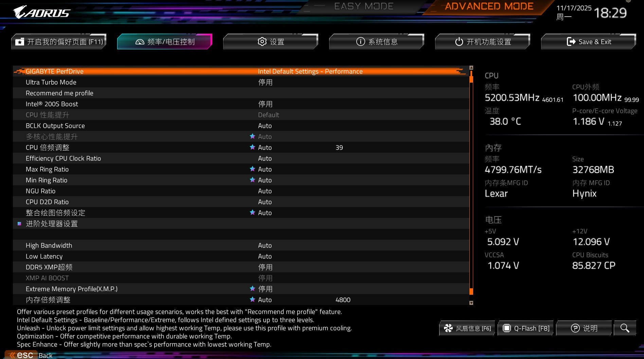
Task: Click the power icon on 开机功能设置 tab
Action: point(459,41)
